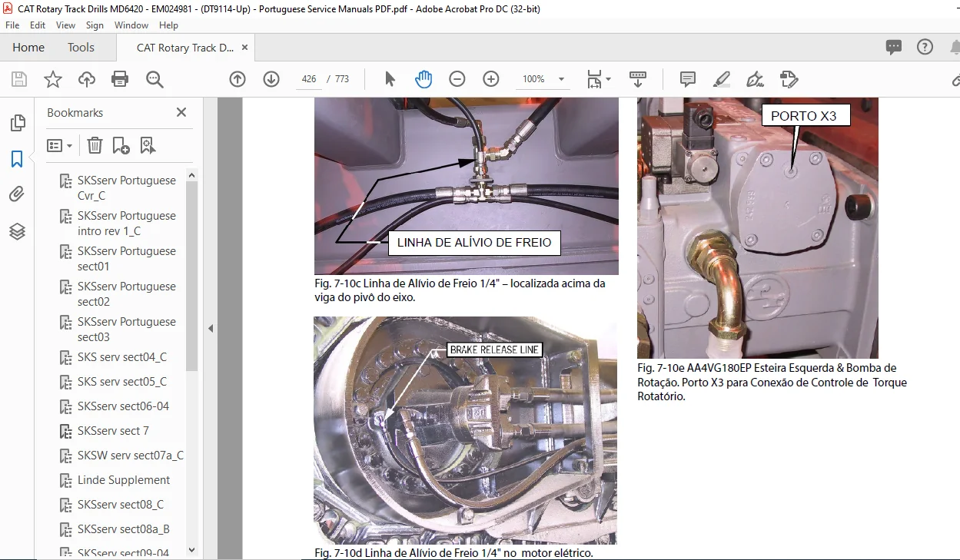
Task: Open the Layers panel icon
Action: 17,231
